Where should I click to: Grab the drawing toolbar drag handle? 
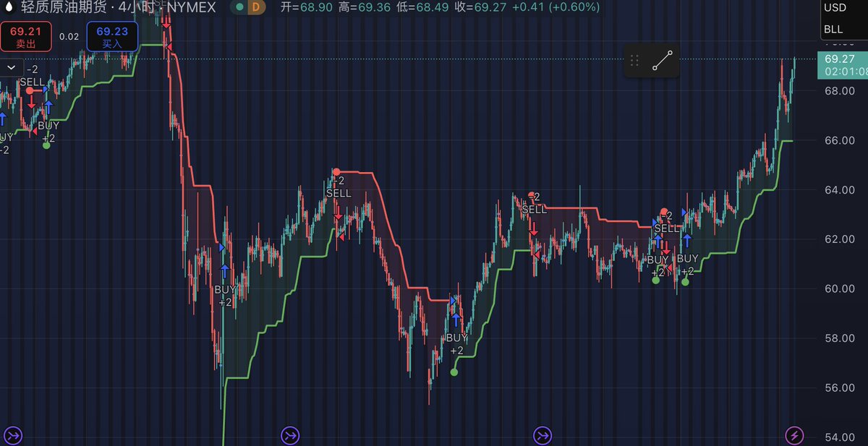click(634, 61)
